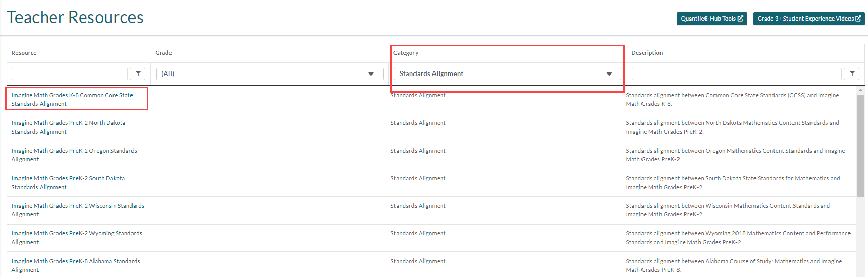The image size is (868, 277).
Task: Open PreK-2 Wyoming Standards Alignment link
Action: pyautogui.click(x=77, y=237)
